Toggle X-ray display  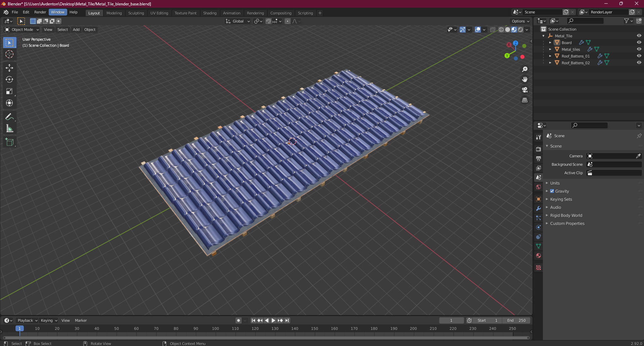point(493,30)
